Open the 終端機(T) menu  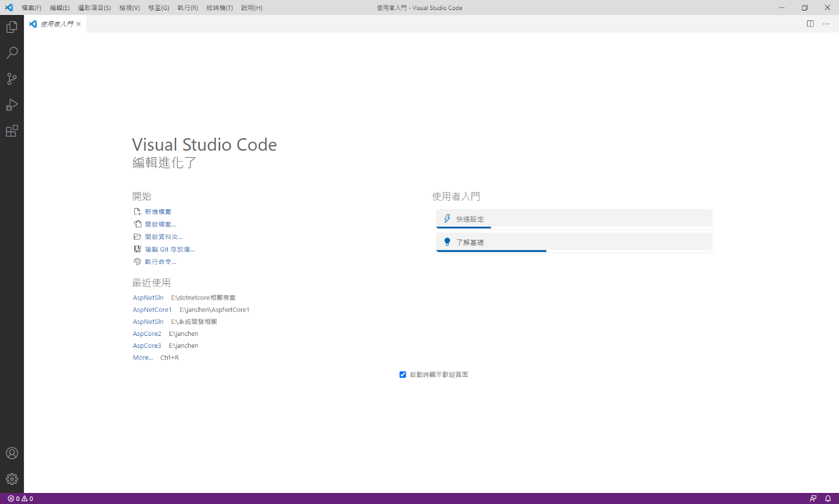coord(220,8)
